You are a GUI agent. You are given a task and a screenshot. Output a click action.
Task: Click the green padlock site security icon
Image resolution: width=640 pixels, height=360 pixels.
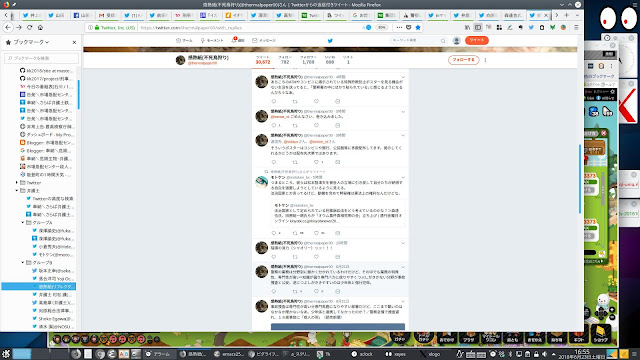pos(97,28)
